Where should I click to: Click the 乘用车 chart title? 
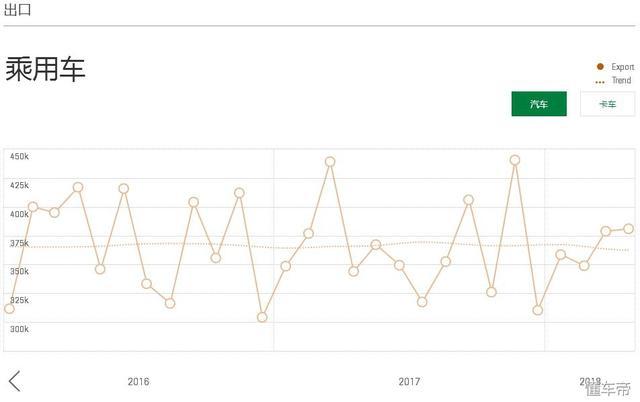coord(46,69)
